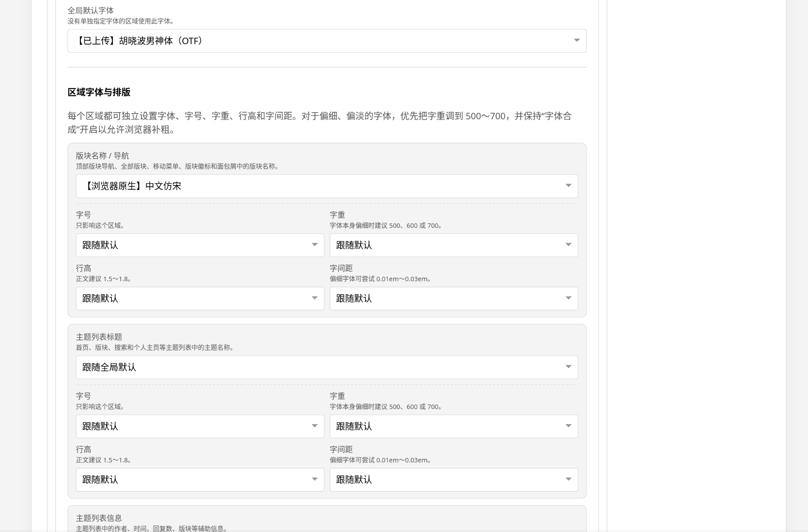
Task: Open 字号 dropdown in 版块名称 / 导航 section
Action: (x=200, y=245)
